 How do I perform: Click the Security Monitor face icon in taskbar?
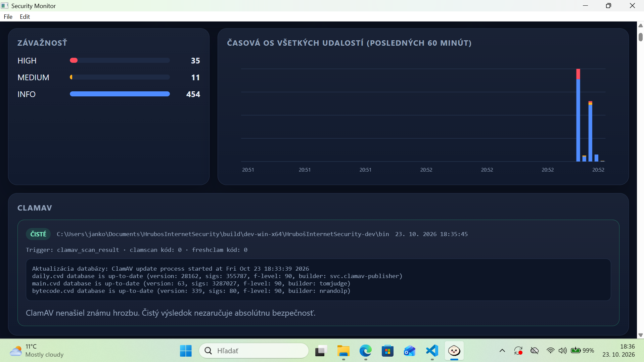click(x=454, y=351)
